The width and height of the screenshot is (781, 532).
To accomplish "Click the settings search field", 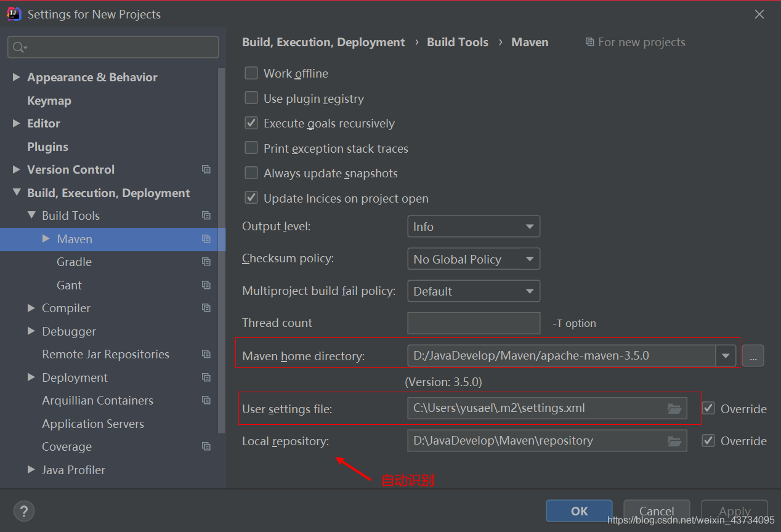I will [x=113, y=47].
